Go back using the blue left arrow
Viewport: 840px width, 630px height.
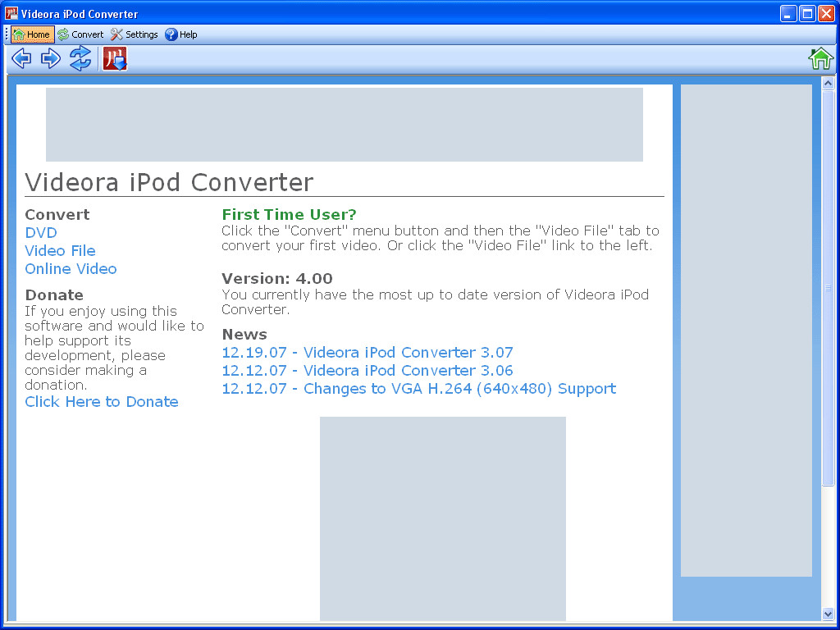[x=21, y=58]
